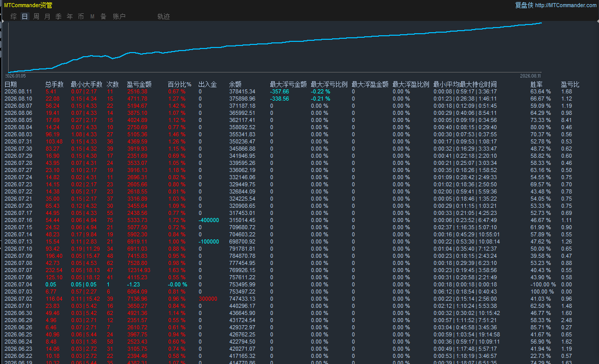Sort by the 日期 column header
This screenshot has width=599, height=364.
click(x=11, y=84)
